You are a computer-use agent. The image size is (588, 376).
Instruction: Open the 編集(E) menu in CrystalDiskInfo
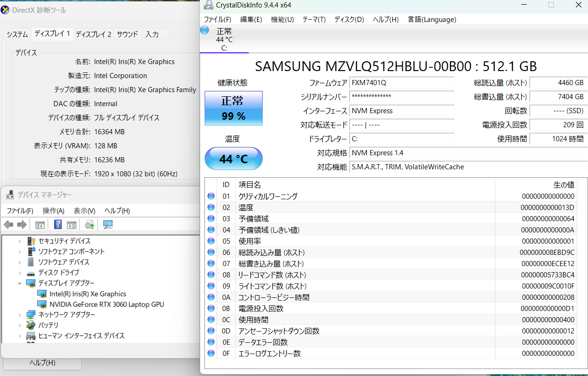point(251,19)
